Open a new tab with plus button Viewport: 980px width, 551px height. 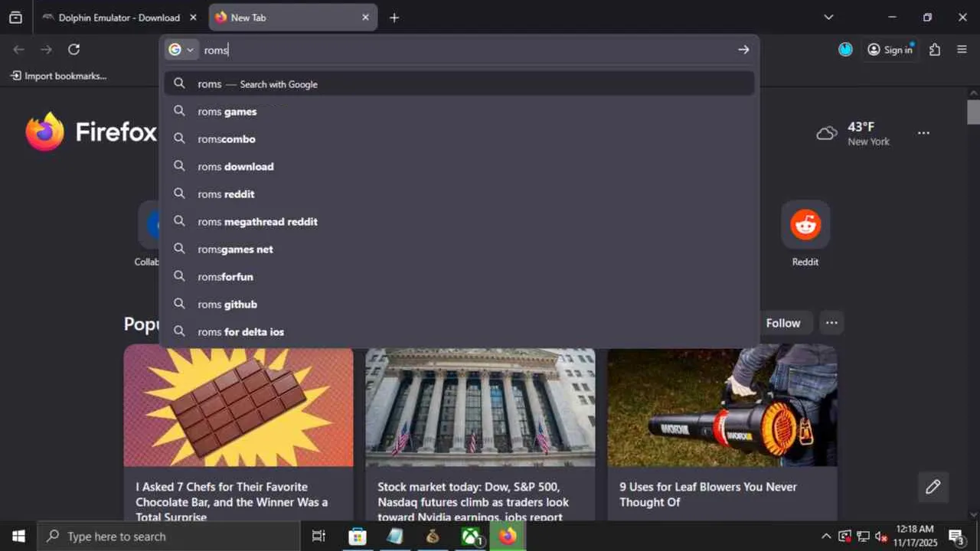point(394,18)
